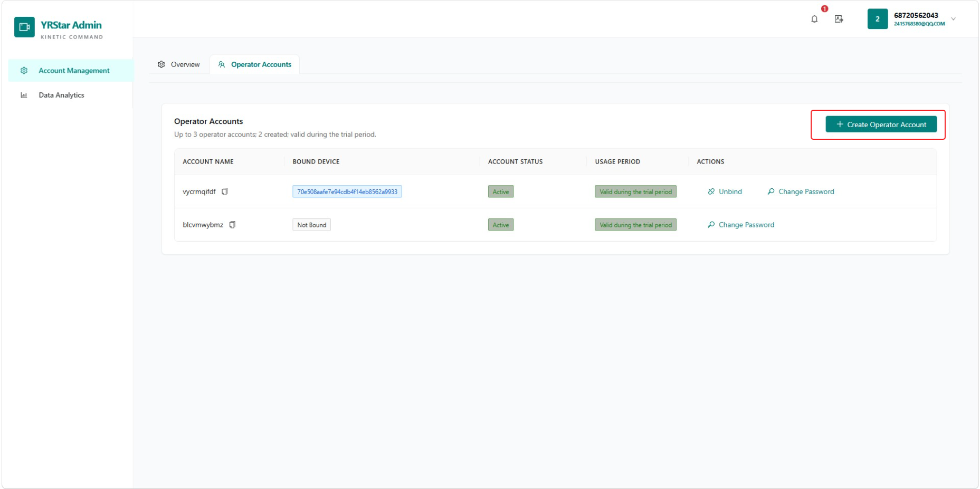Click trial period badge in blcvmwybmz row

[635, 225]
